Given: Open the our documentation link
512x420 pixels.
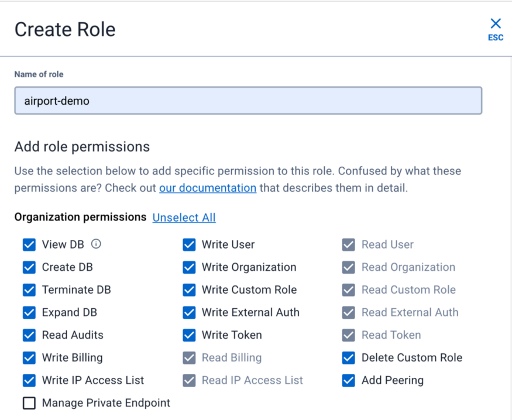Looking at the screenshot, I should 208,188.
